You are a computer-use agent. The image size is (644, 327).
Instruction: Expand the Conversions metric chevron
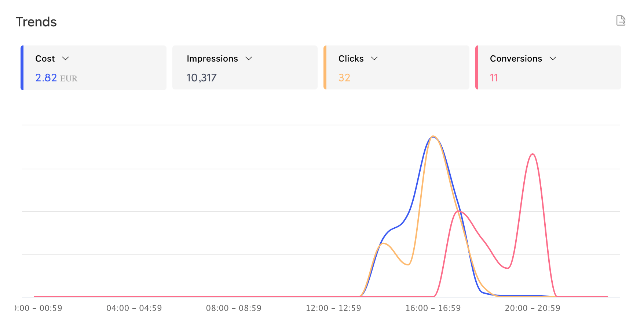[553, 59]
